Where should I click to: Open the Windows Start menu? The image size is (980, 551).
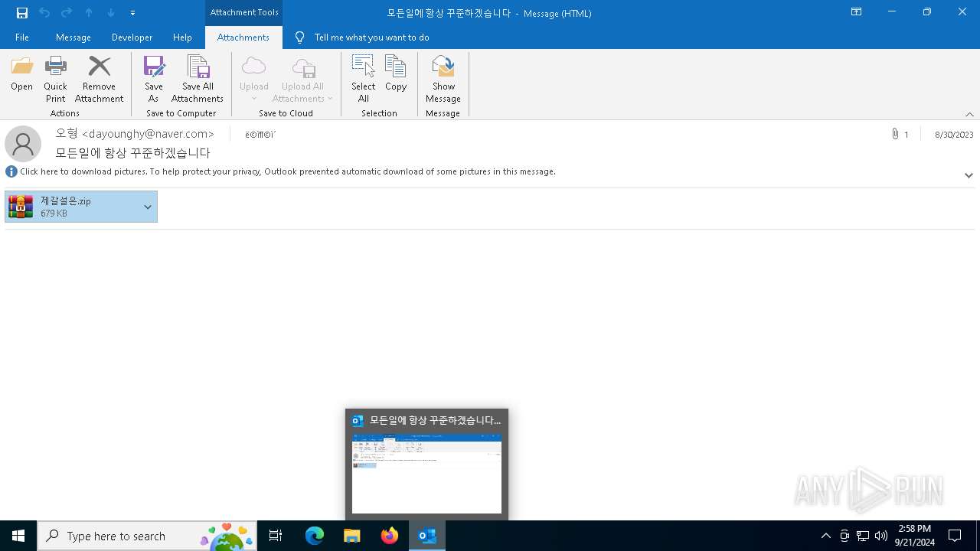(x=18, y=536)
